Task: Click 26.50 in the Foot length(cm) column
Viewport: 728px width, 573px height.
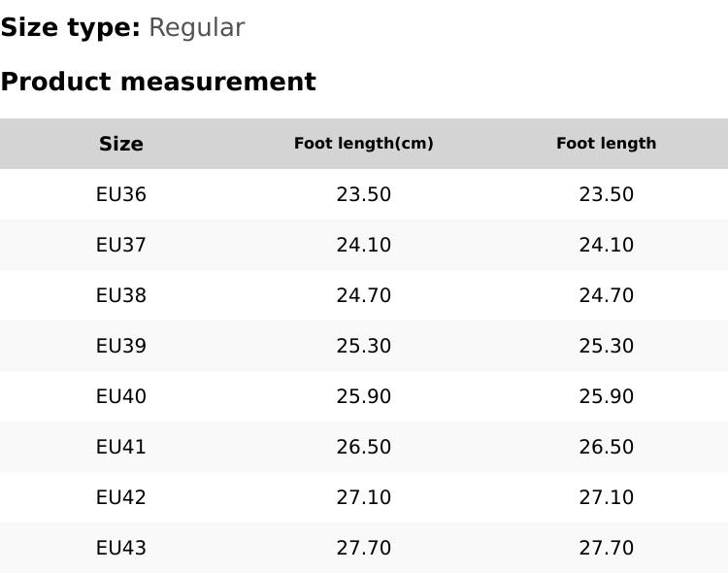Action: point(364,447)
